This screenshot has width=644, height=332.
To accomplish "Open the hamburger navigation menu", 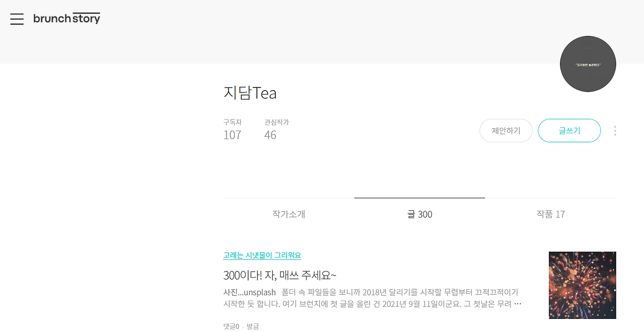I will coord(17,19).
